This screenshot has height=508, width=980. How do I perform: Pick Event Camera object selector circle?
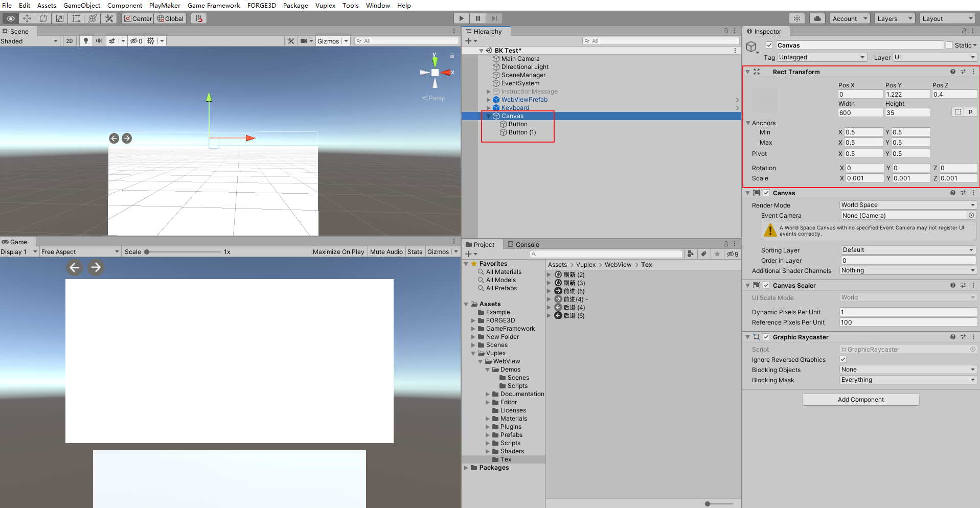click(971, 215)
